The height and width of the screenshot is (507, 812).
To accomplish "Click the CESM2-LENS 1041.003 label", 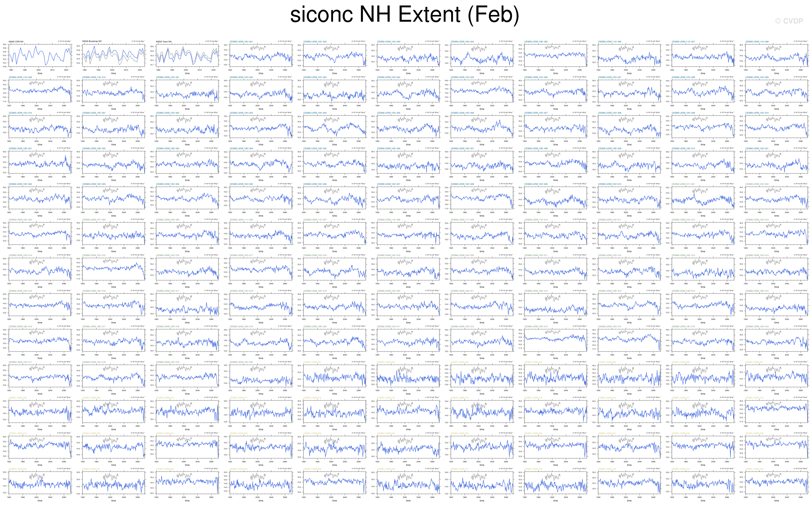I will pyautogui.click(x=388, y=42).
